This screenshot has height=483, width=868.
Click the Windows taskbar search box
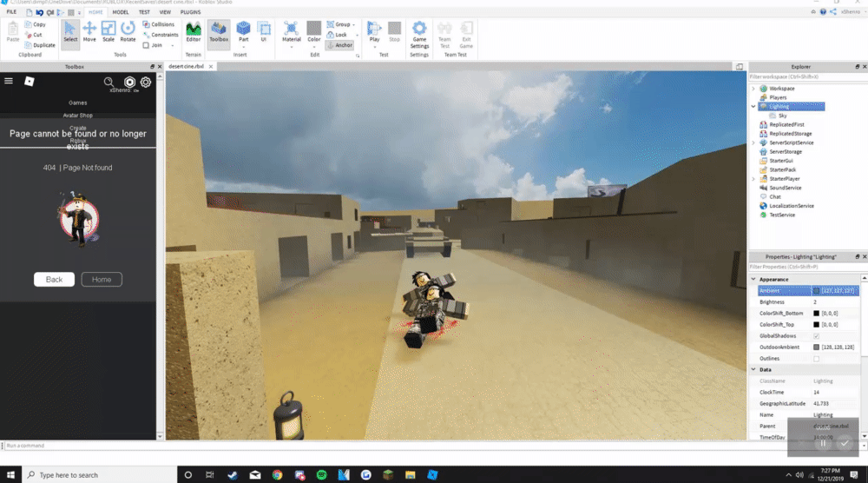pyautogui.click(x=100, y=474)
